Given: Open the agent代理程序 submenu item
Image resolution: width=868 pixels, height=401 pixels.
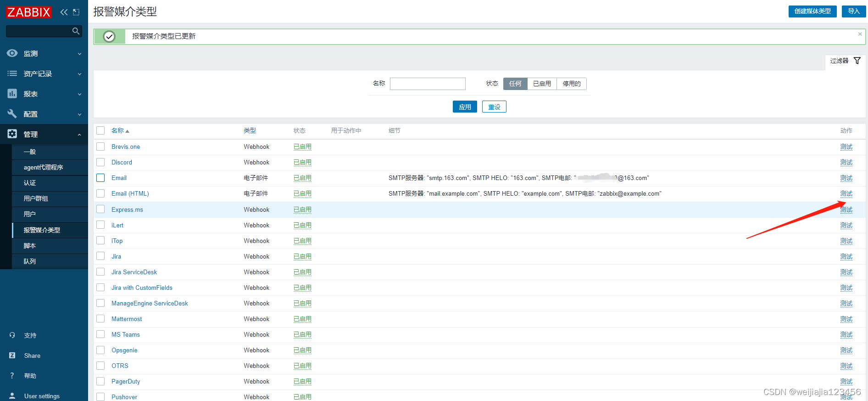Looking at the screenshot, I should (x=50, y=167).
